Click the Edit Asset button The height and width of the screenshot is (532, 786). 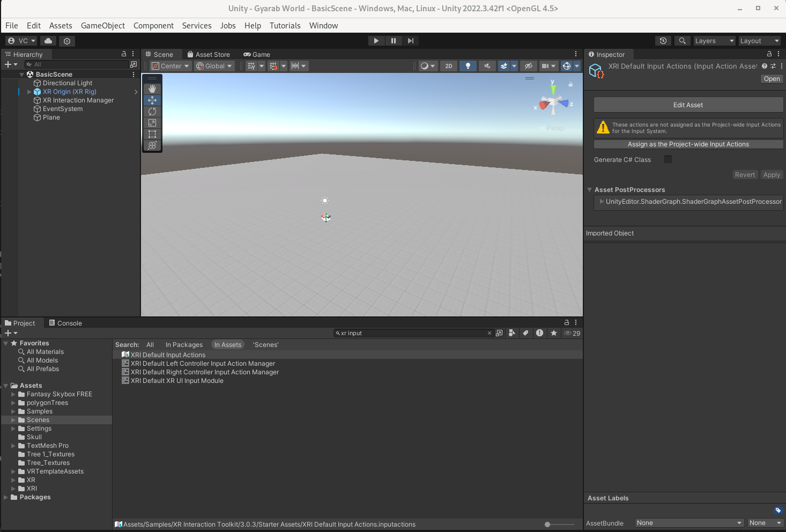click(x=688, y=105)
